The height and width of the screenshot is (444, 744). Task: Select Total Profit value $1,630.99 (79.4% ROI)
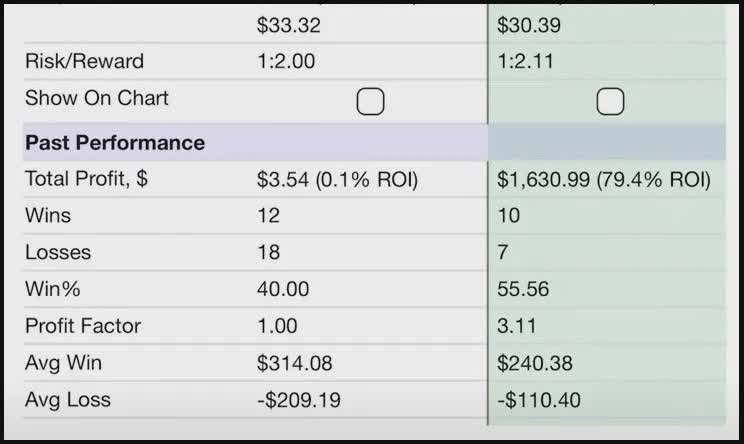pyautogui.click(x=604, y=179)
